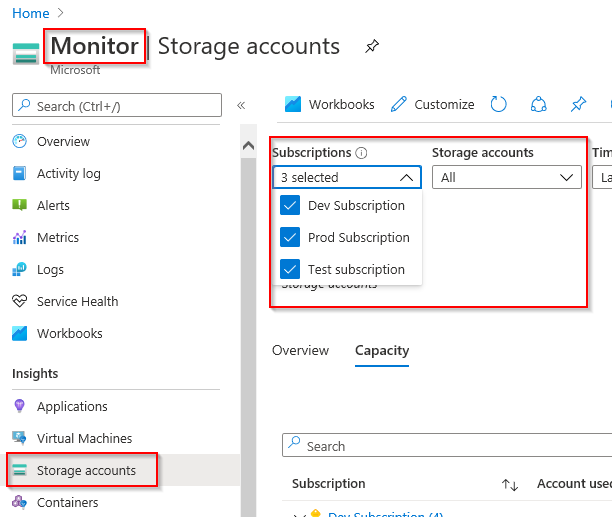
Task: Click the Service Health heart icon
Action: pos(20,301)
